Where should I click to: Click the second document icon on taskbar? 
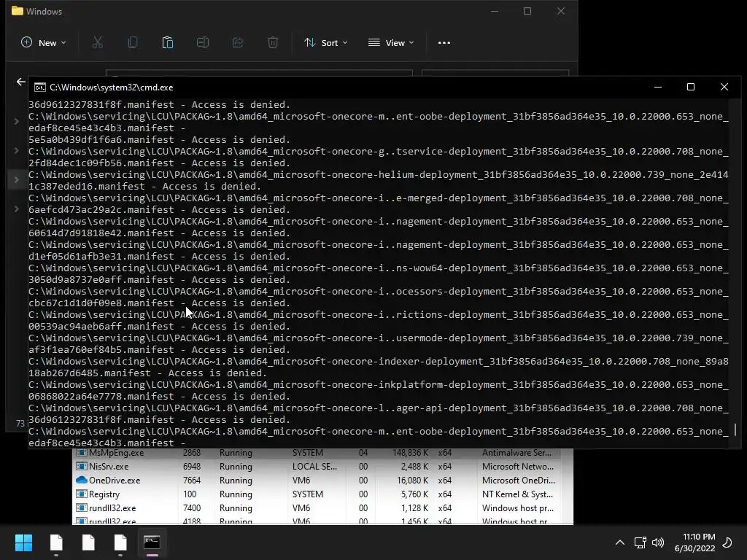(x=88, y=542)
